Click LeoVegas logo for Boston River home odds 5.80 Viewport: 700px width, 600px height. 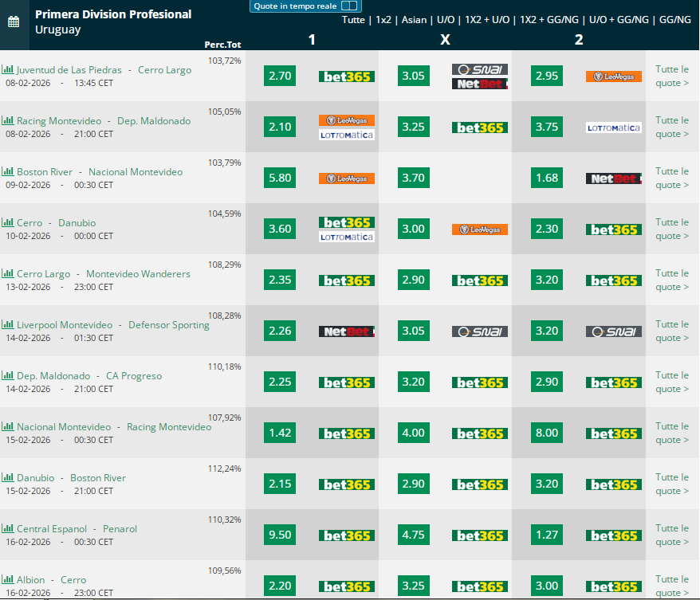[347, 178]
